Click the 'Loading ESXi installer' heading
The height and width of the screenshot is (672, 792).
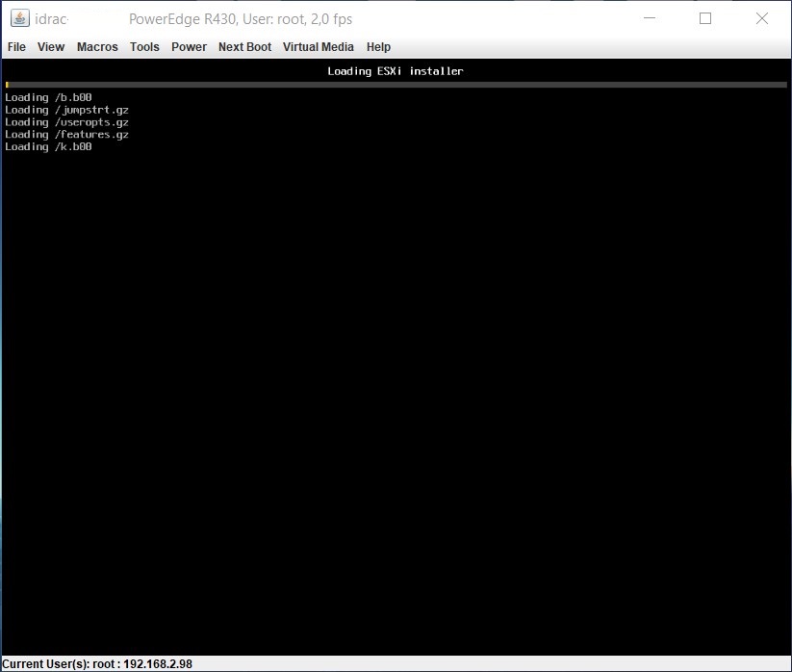tap(395, 71)
